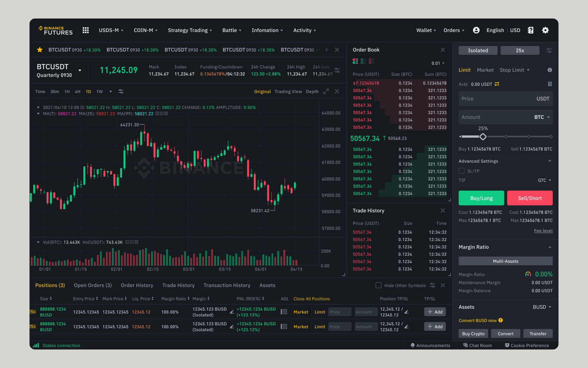The image size is (588, 368).
Task: Change Amount unit BTC dropdown
Action: pos(542,117)
